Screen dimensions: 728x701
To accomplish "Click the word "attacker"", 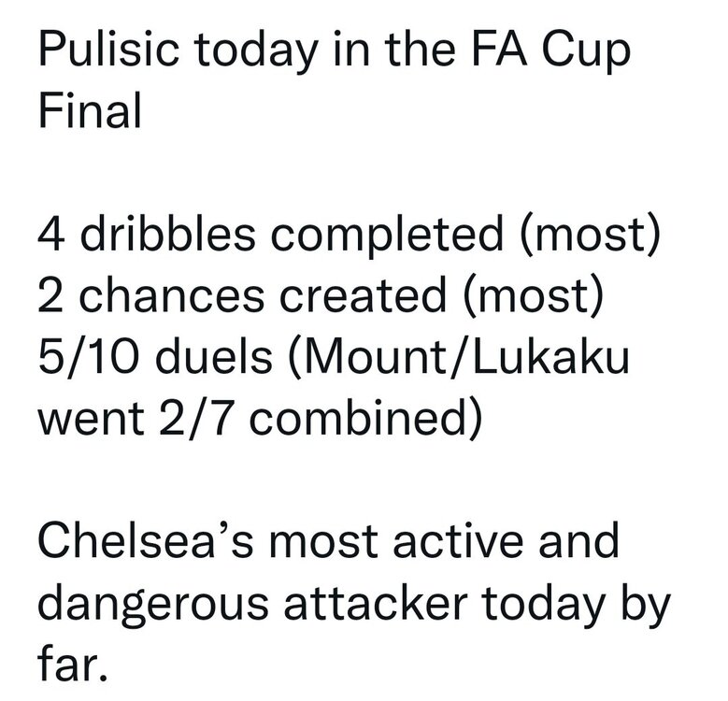I will coord(375,603).
